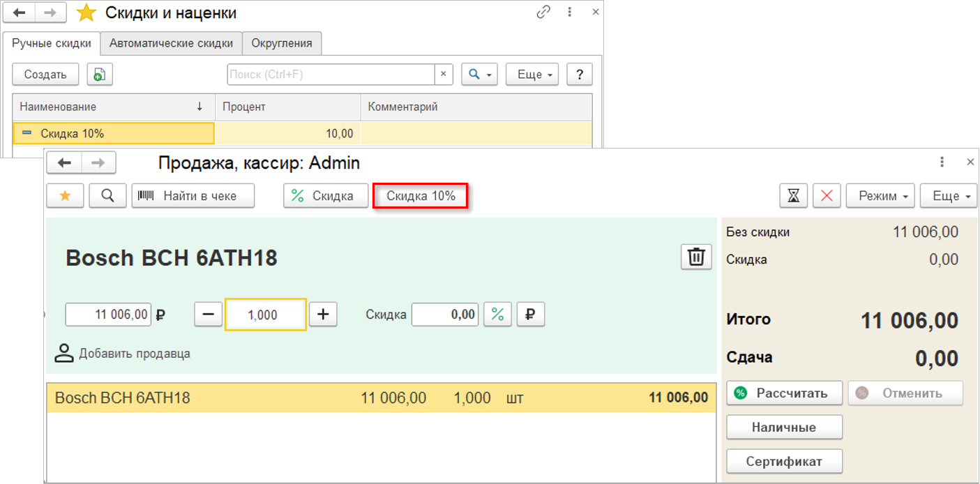Click the Скидка amount field 0,00
Viewport: 980px width, 484px height.
(x=445, y=315)
